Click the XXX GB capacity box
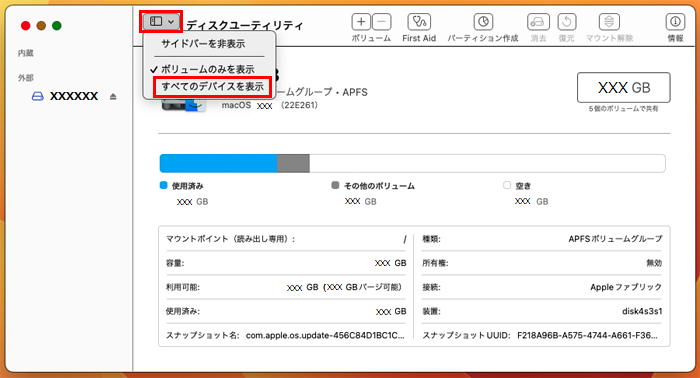This screenshot has height=378, width=700. (x=624, y=87)
